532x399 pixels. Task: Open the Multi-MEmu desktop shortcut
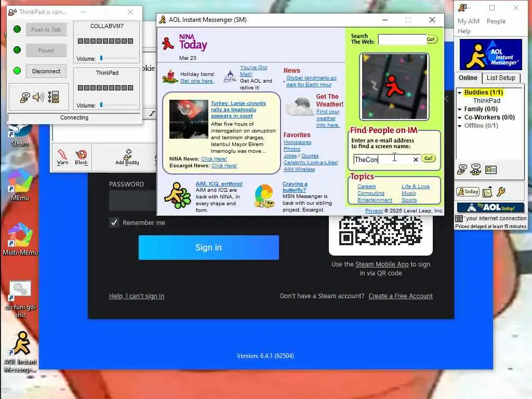click(x=20, y=239)
